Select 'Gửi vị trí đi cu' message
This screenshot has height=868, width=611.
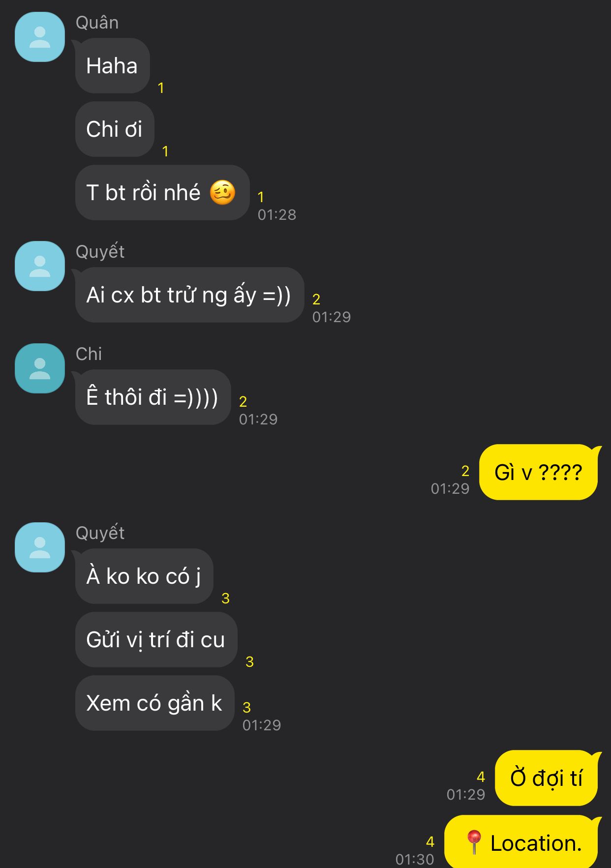(156, 640)
